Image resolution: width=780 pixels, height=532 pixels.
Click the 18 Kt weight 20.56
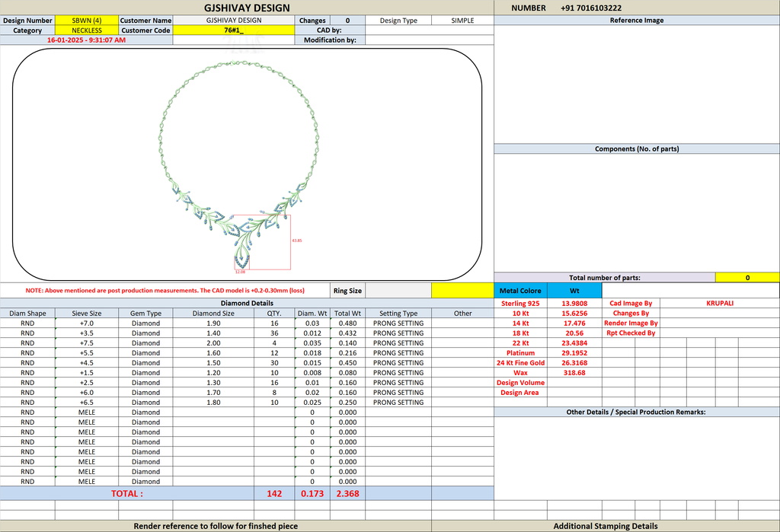coord(574,333)
